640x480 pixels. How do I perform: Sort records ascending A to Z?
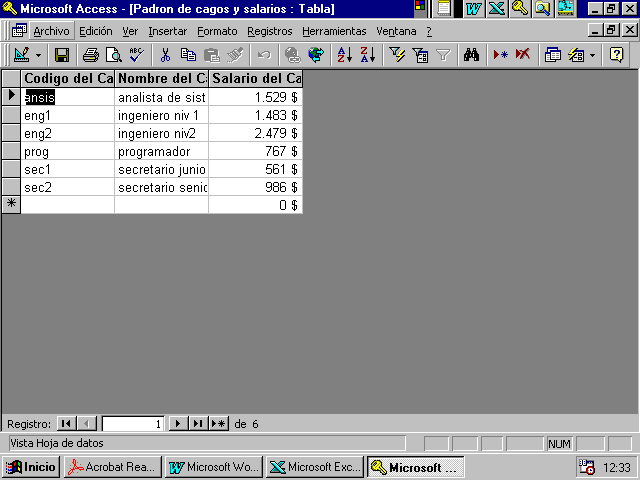pos(345,55)
